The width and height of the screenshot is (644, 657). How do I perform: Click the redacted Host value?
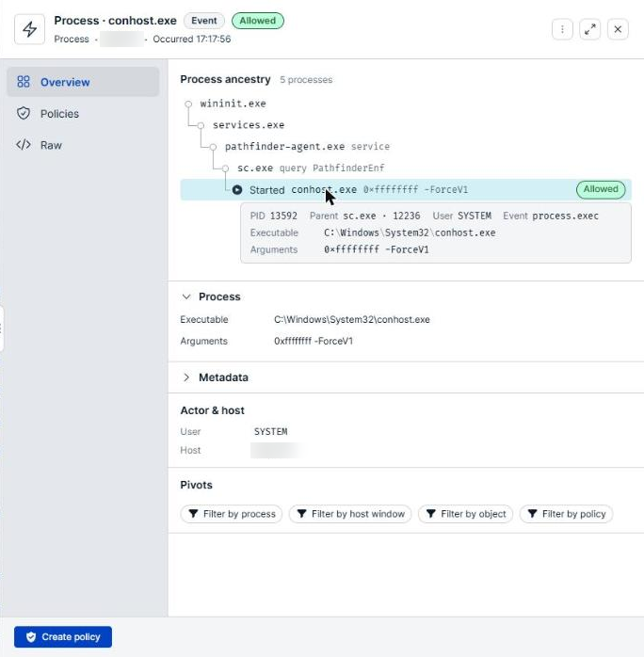click(275, 451)
